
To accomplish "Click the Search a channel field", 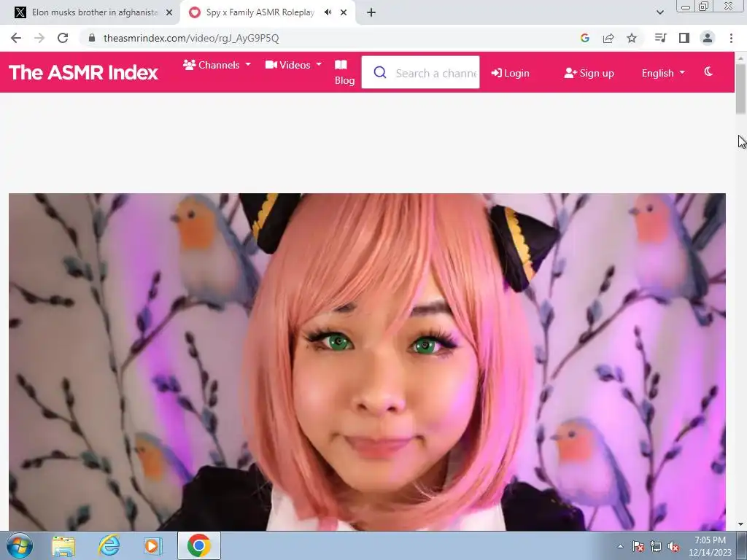I will point(421,72).
